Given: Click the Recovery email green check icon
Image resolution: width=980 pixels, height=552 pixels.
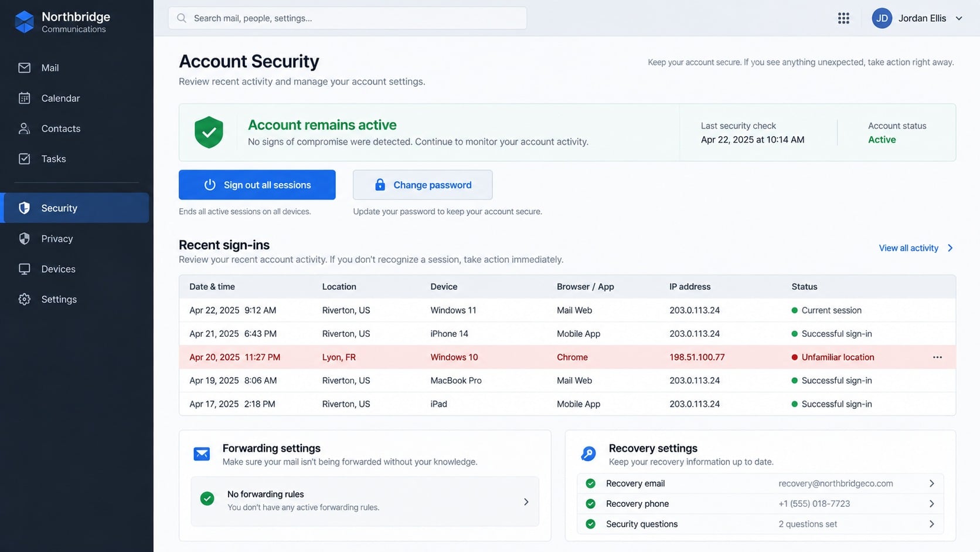Looking at the screenshot, I should pyautogui.click(x=591, y=483).
